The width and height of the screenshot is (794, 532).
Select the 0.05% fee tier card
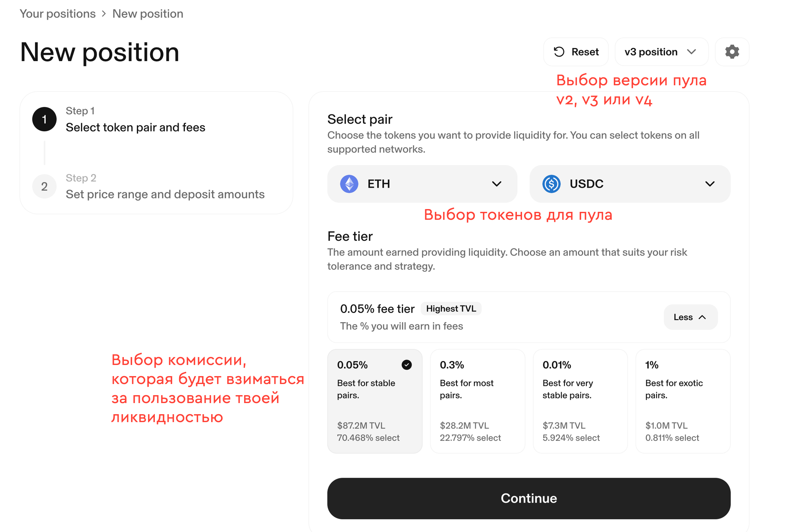click(x=375, y=401)
